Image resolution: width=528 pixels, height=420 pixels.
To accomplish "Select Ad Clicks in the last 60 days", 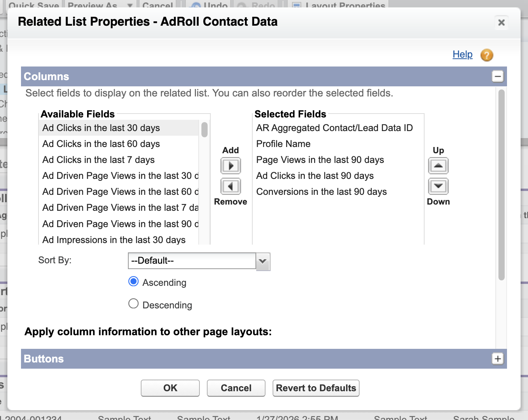I will click(x=101, y=144).
